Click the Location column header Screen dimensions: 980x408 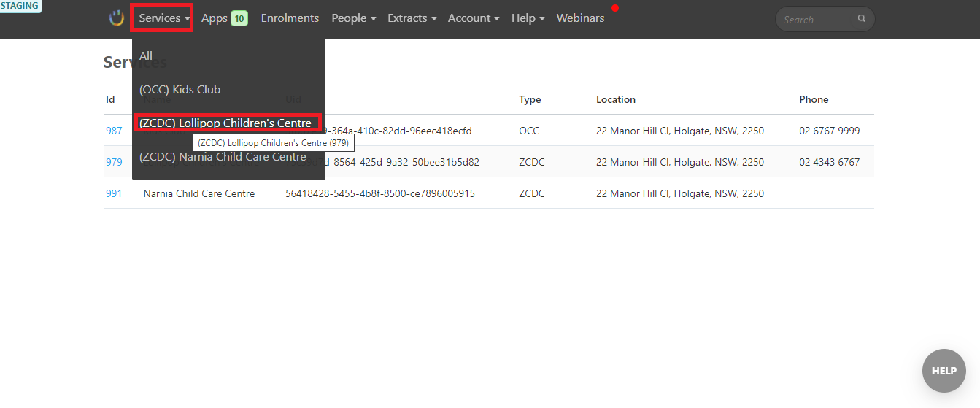tap(616, 100)
